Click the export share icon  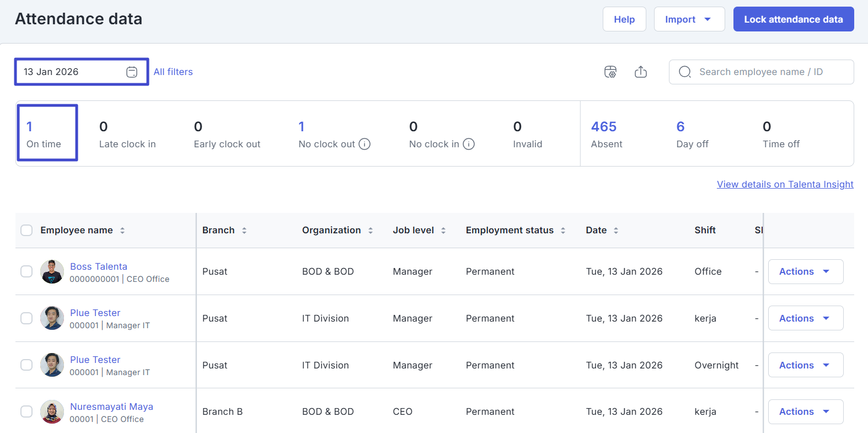pyautogui.click(x=640, y=72)
